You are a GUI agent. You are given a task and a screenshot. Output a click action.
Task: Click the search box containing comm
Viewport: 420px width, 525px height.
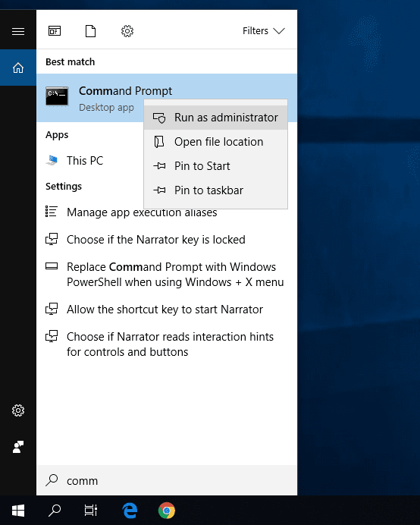click(x=167, y=480)
